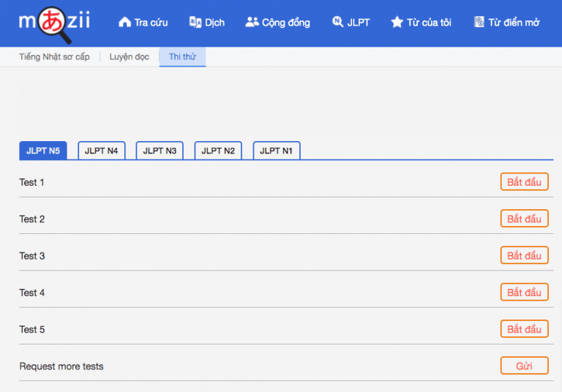The height and width of the screenshot is (392, 562).
Task: Show the JLPT N1 tests
Action: point(276,151)
